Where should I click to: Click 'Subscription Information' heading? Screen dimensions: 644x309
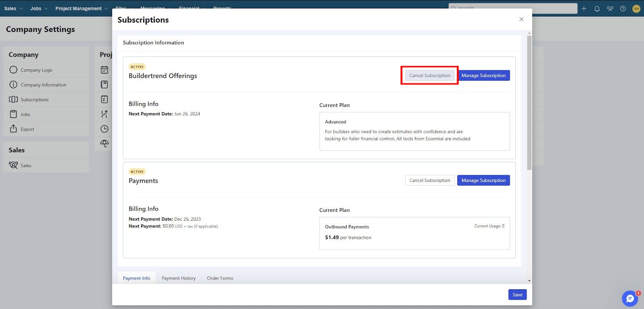[153, 42]
